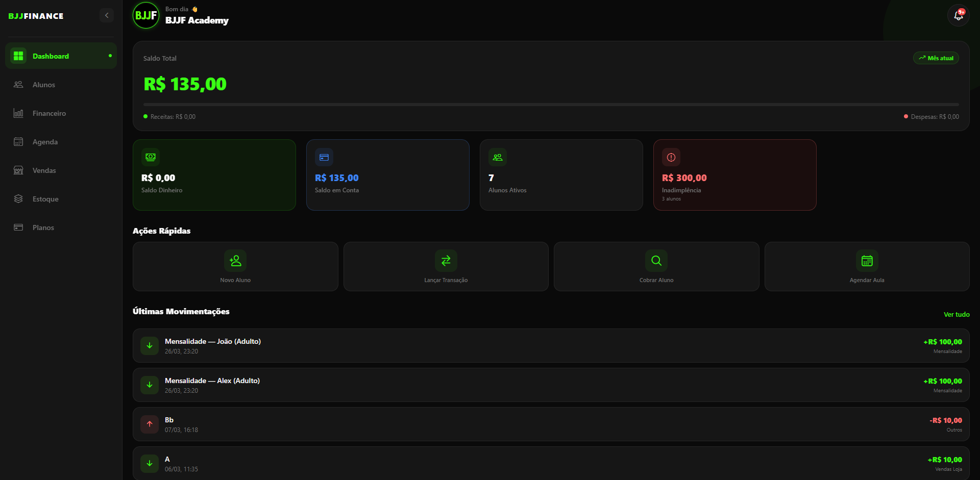Collapse the sidebar with the chevron button
This screenshot has height=480, width=980.
(107, 15)
